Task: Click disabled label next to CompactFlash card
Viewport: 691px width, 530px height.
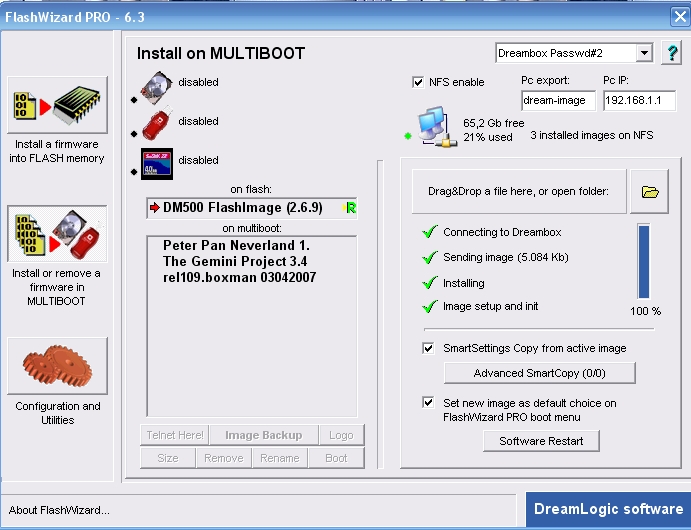Action: pos(198,160)
